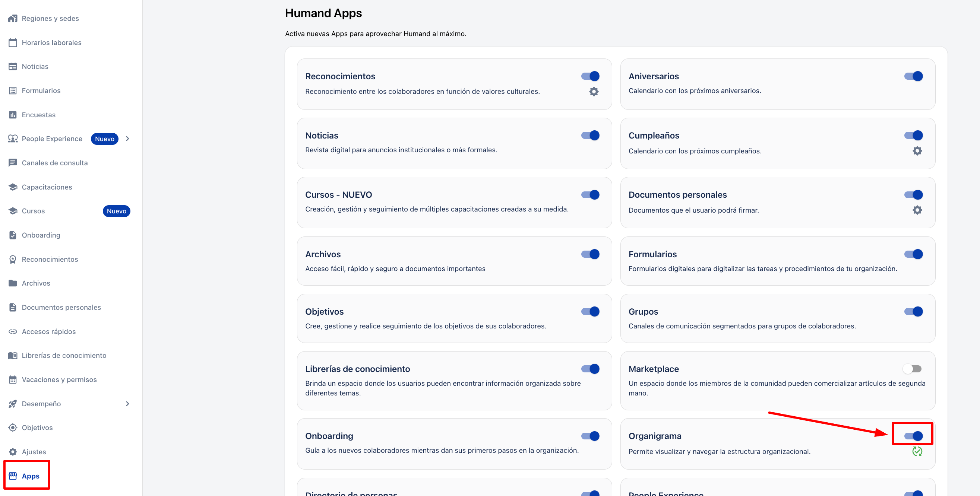
Task: Open Vacaciones y permisos menu item
Action: point(59,379)
